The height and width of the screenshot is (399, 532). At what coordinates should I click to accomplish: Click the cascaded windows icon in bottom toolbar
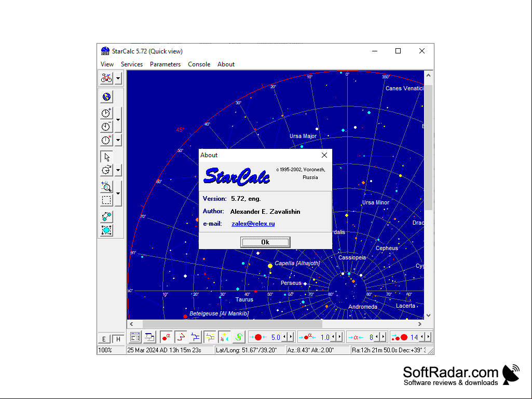click(x=149, y=337)
